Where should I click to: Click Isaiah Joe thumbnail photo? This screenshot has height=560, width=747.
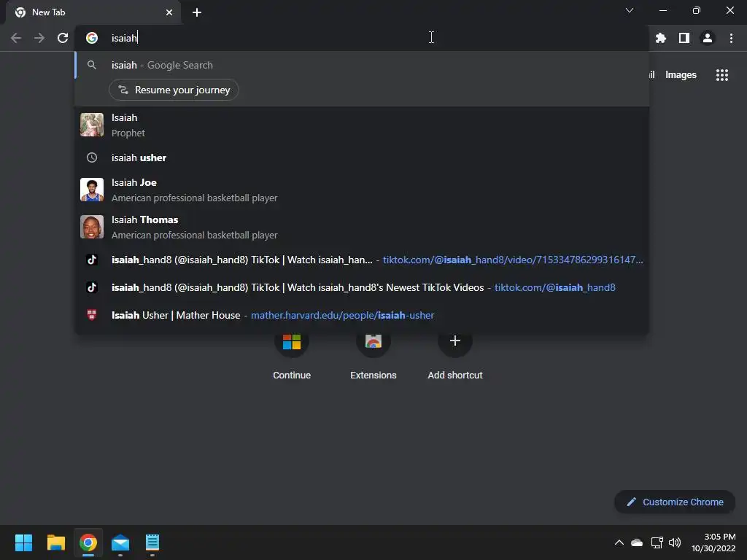(92, 190)
